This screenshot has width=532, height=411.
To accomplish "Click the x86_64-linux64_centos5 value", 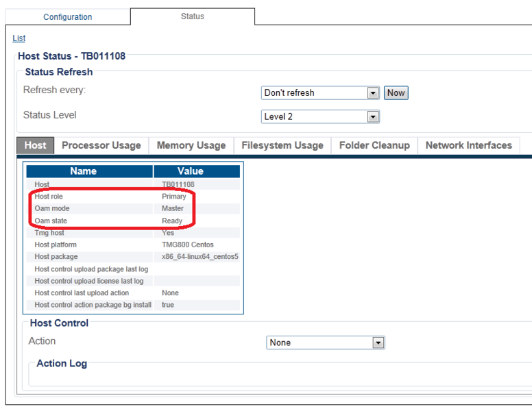I will (199, 257).
